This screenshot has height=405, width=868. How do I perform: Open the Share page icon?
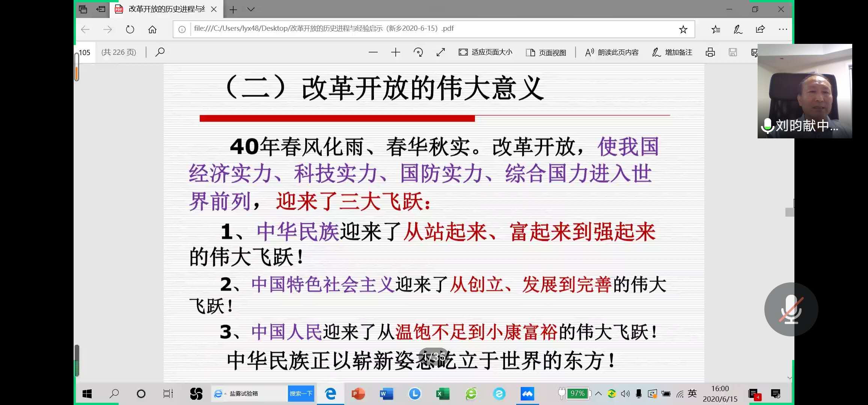coord(760,29)
